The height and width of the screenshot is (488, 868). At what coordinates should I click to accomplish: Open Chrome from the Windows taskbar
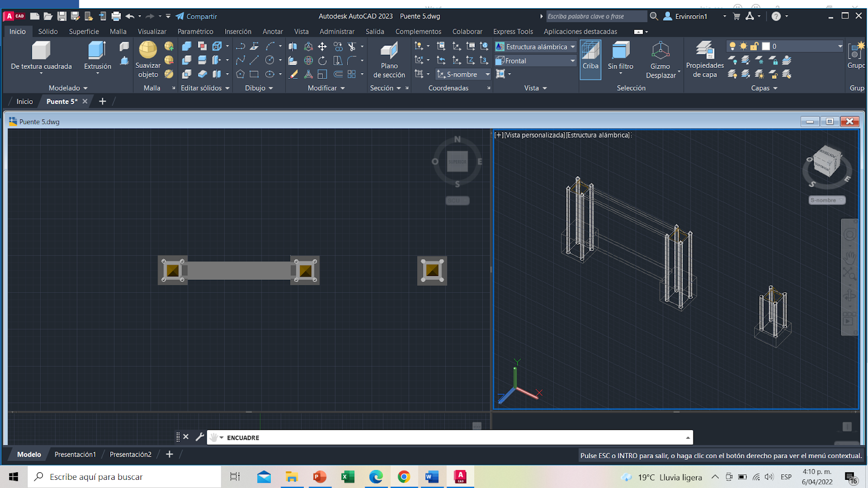(404, 477)
